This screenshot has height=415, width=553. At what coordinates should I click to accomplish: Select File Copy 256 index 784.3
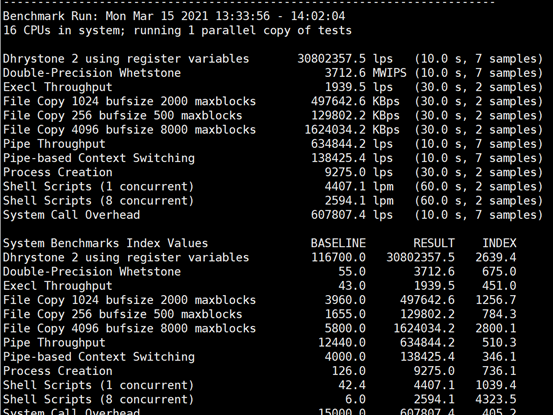click(499, 314)
